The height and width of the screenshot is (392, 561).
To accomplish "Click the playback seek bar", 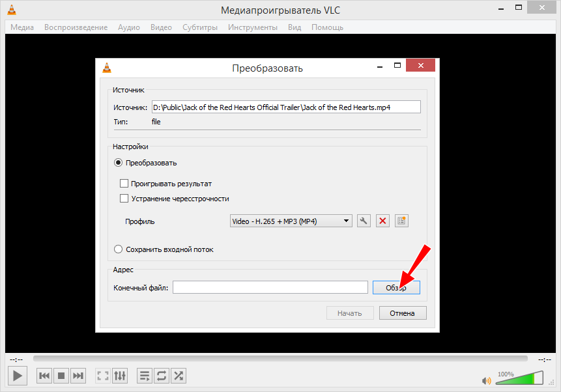I will pos(280,358).
